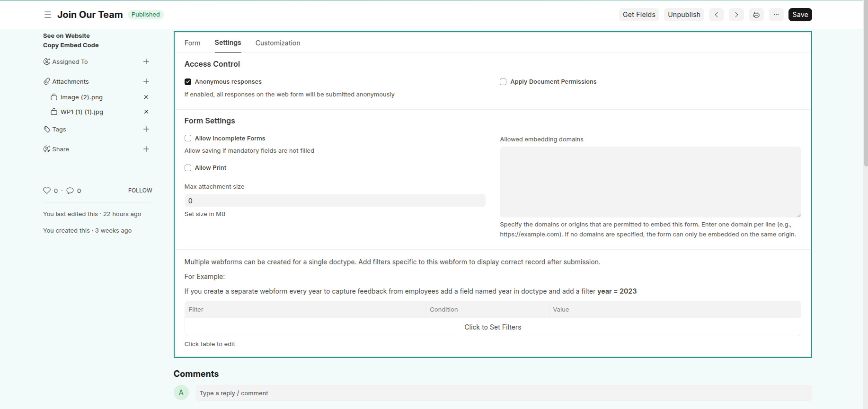
Task: Click the comment reply input box
Action: (x=504, y=393)
